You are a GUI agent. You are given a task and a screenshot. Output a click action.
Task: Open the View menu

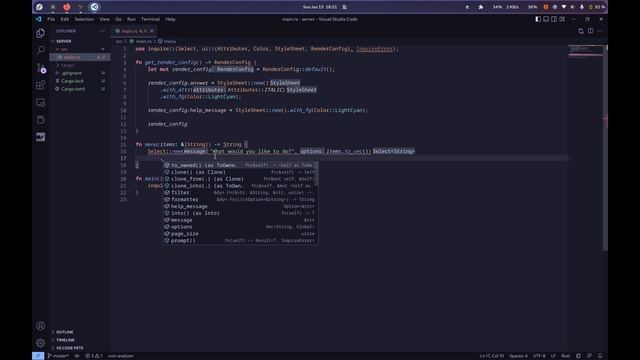(104, 19)
